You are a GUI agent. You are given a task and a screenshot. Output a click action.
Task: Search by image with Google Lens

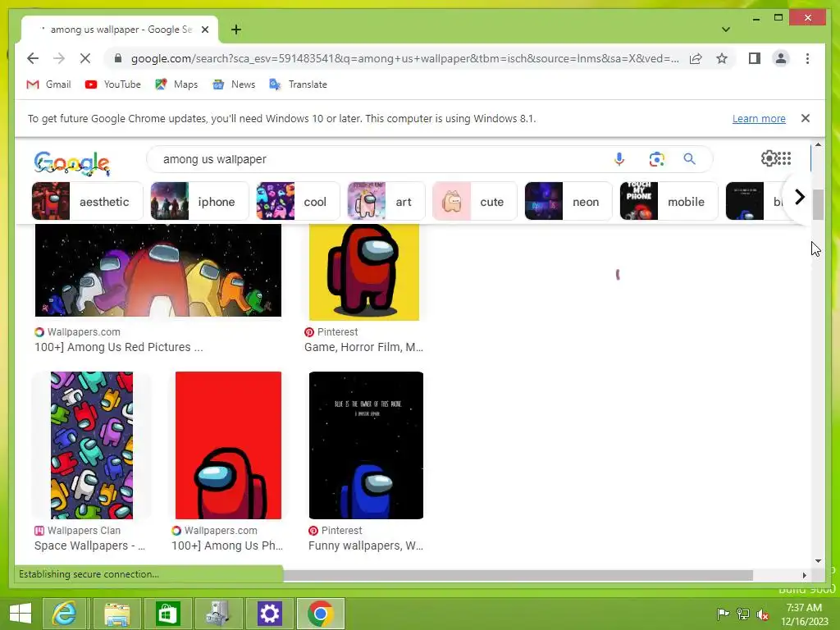click(657, 159)
